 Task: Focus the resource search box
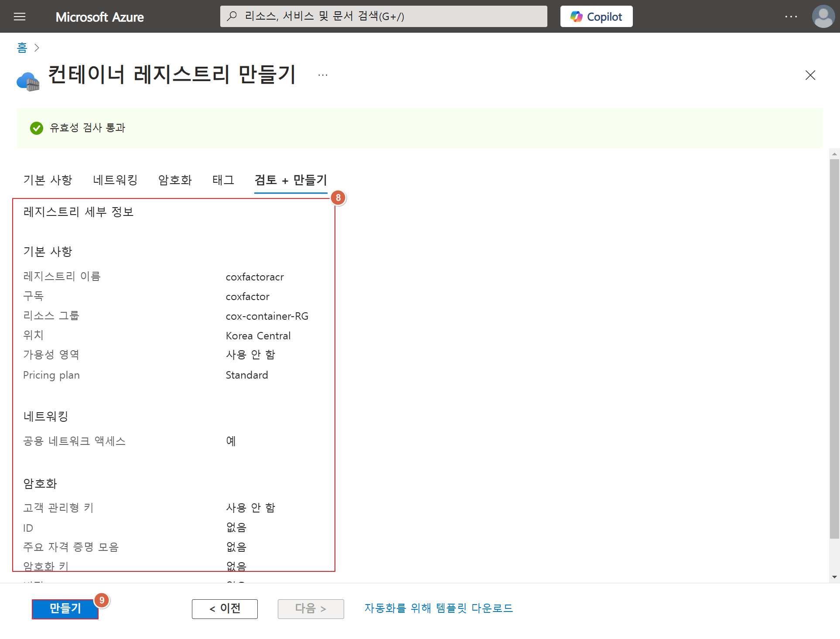pyautogui.click(x=383, y=17)
